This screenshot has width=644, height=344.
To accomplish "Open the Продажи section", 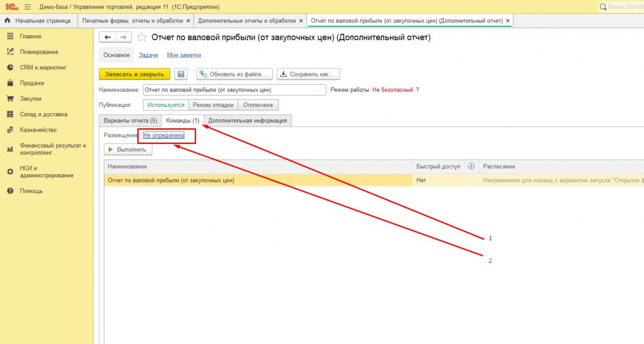I will (x=31, y=84).
